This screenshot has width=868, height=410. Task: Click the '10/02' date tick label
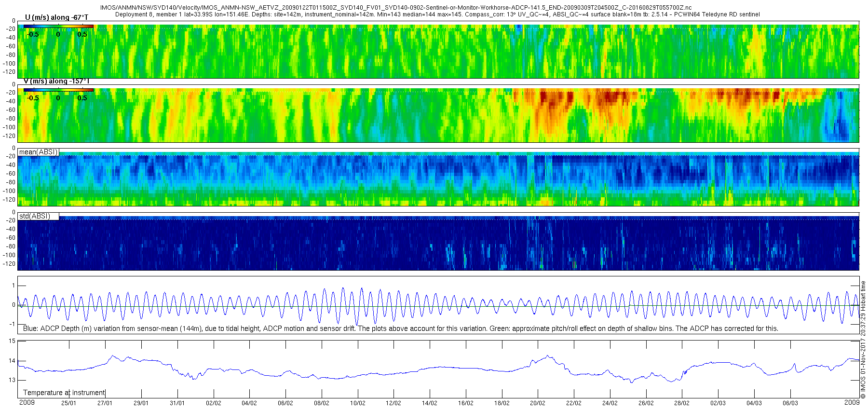(358, 403)
